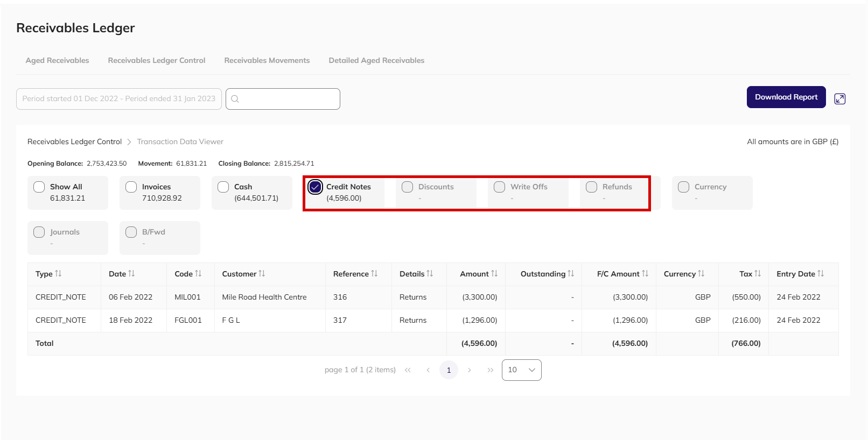Go back via Receivables Ledger Control breadcrumb

tap(75, 142)
